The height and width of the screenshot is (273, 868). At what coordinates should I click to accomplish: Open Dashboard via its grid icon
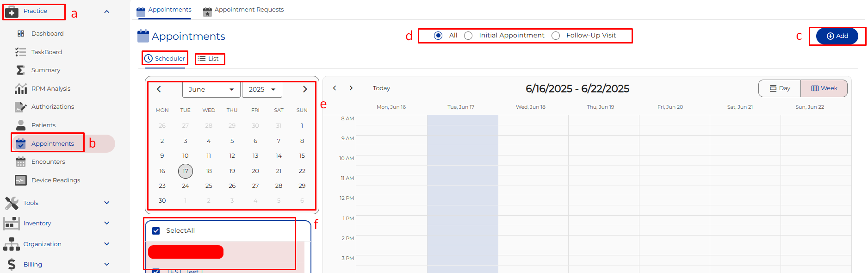21,33
